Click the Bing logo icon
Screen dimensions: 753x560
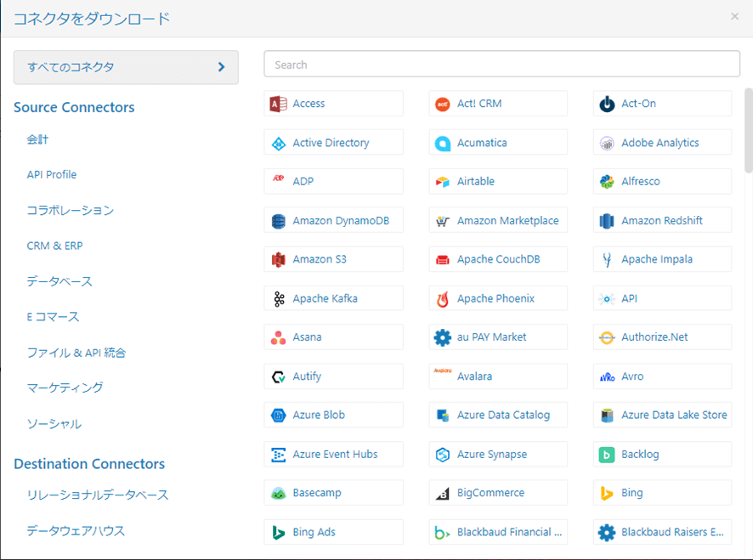click(x=607, y=494)
